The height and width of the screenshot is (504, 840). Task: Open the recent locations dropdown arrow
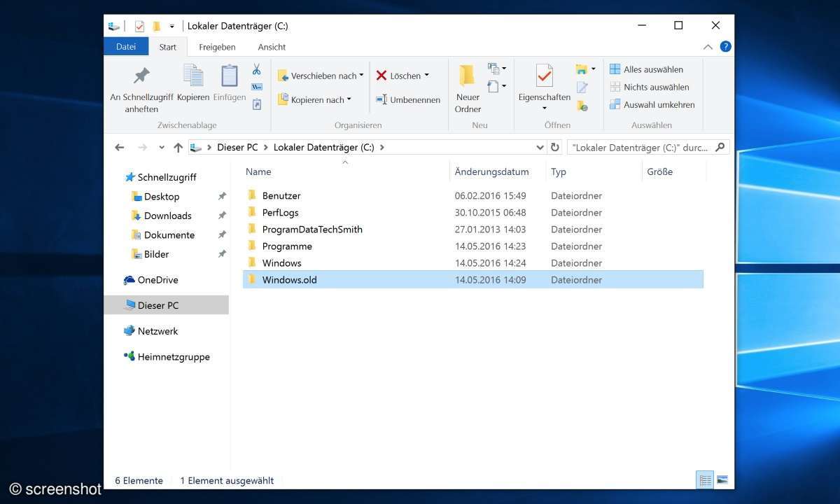[162, 148]
